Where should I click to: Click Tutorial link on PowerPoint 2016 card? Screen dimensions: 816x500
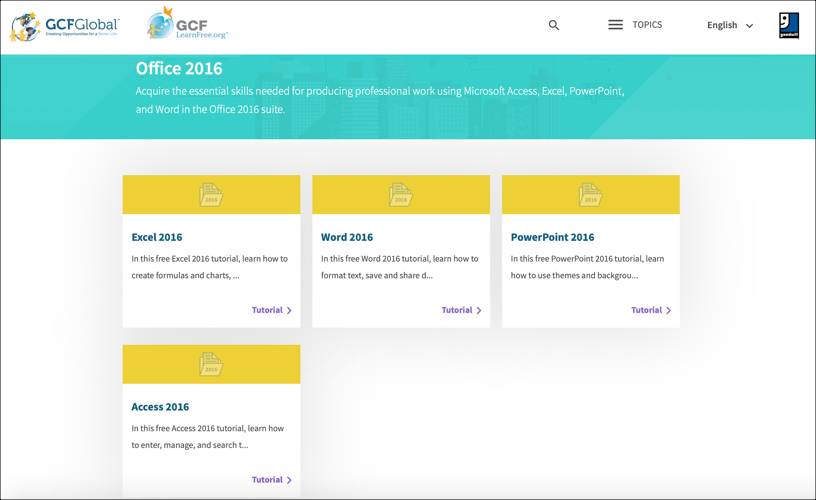[651, 310]
